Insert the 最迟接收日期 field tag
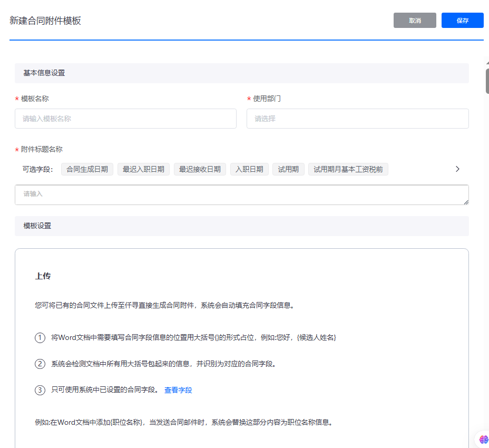489x448 pixels. pyautogui.click(x=200, y=169)
